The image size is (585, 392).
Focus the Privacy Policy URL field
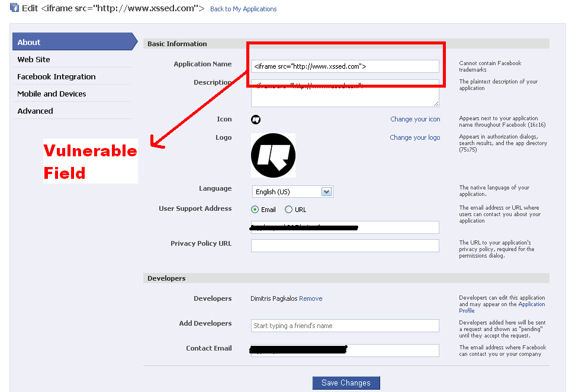(x=345, y=245)
